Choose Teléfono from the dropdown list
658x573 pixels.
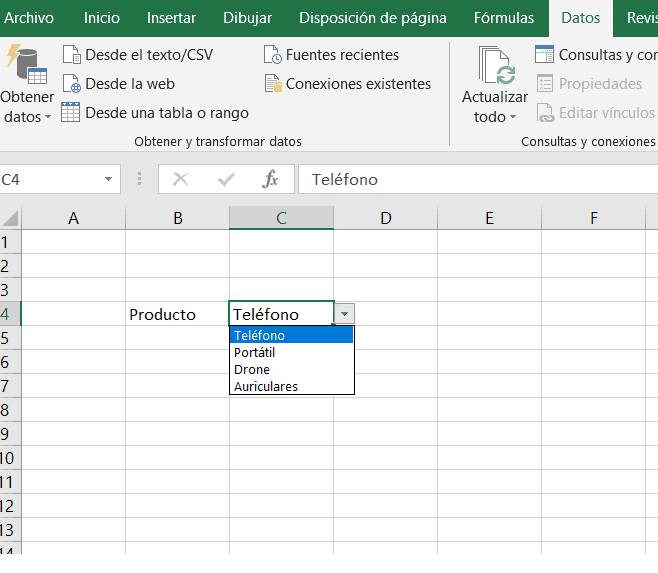coord(291,335)
